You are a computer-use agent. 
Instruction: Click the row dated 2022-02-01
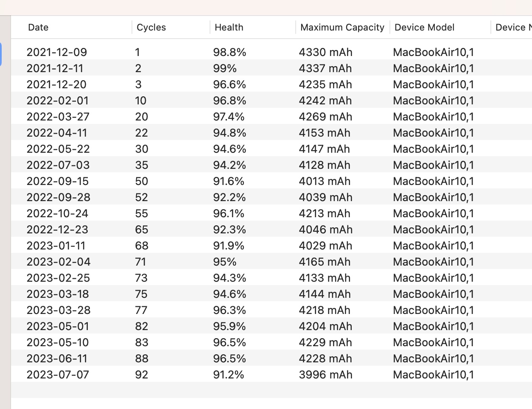point(58,101)
